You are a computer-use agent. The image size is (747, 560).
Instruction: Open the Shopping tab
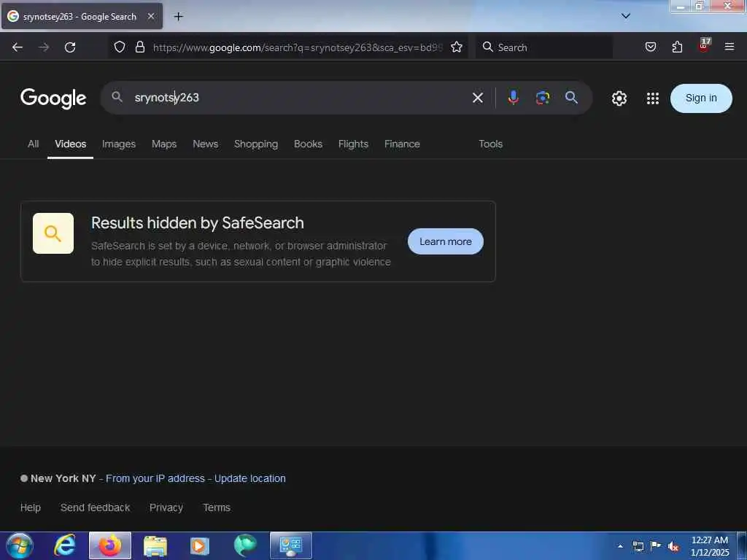(256, 144)
